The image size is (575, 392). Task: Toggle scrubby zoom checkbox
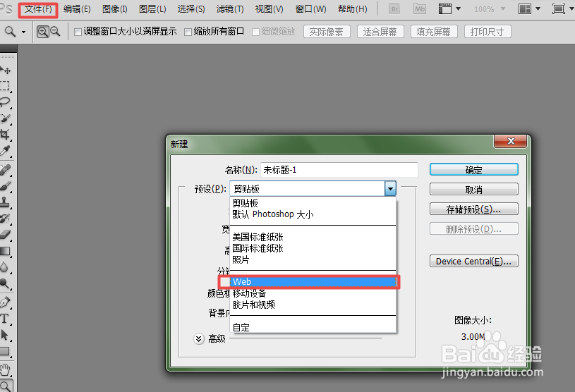[x=255, y=32]
